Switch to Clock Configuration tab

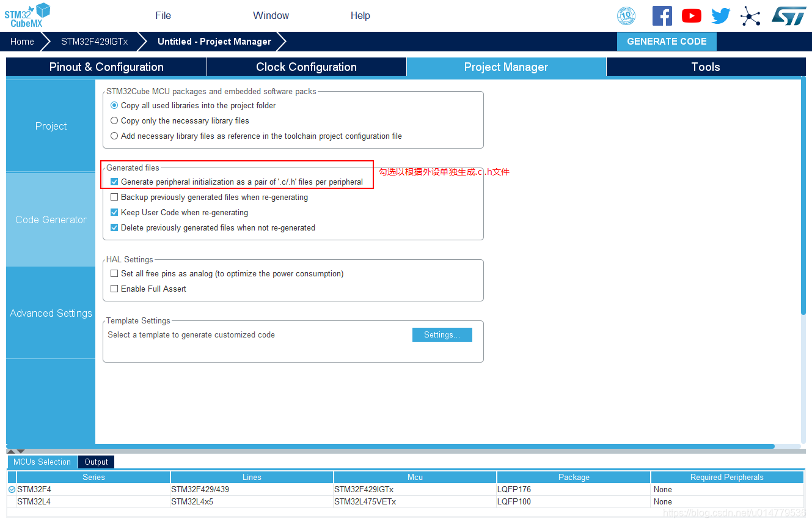306,67
